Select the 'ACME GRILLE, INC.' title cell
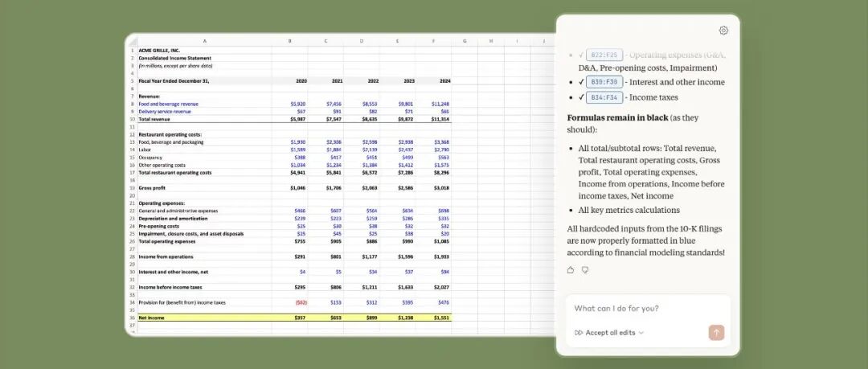This screenshot has height=369, width=868. click(204, 51)
